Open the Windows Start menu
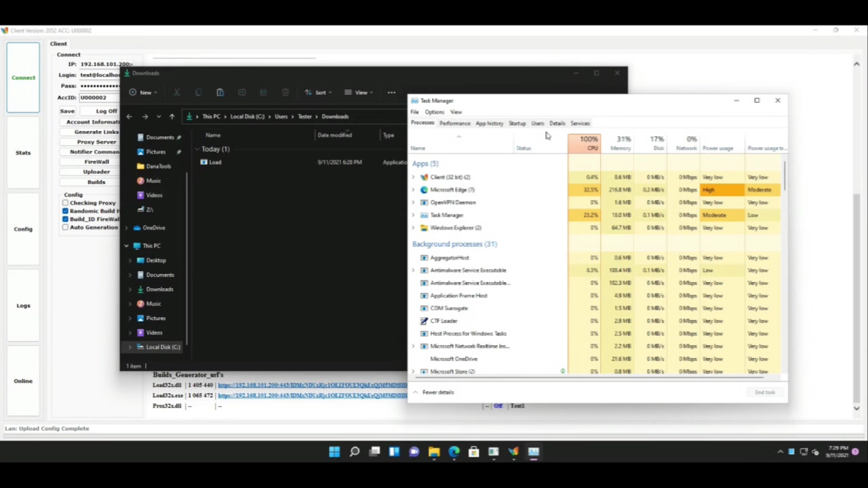The height and width of the screenshot is (488, 868). (334, 451)
